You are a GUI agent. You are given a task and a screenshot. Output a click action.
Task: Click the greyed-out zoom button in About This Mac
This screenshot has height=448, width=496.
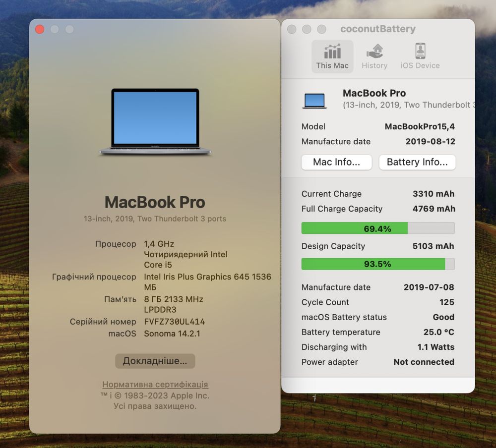69,29
